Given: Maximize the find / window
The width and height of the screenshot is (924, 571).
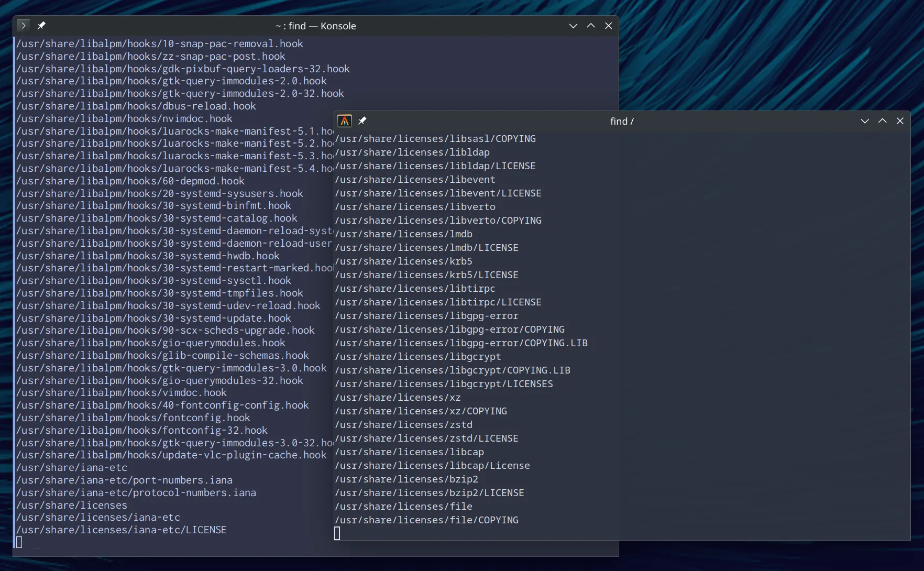Looking at the screenshot, I should coord(882,121).
